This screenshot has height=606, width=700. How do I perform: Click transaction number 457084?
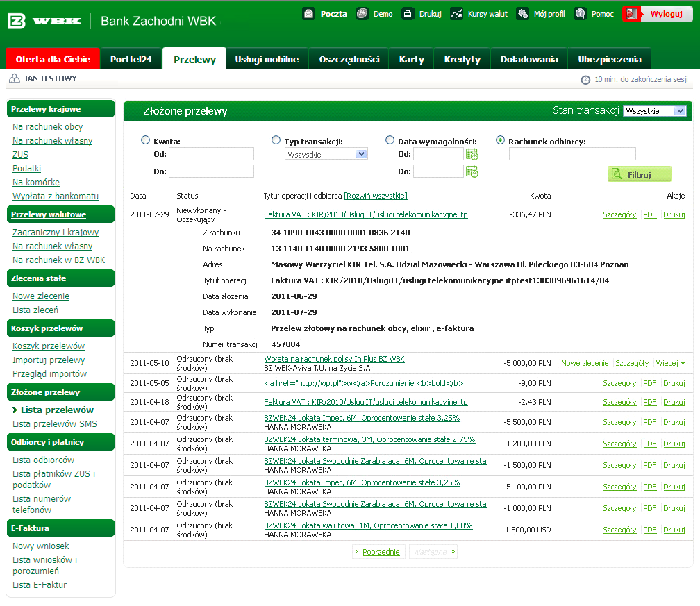(x=285, y=344)
